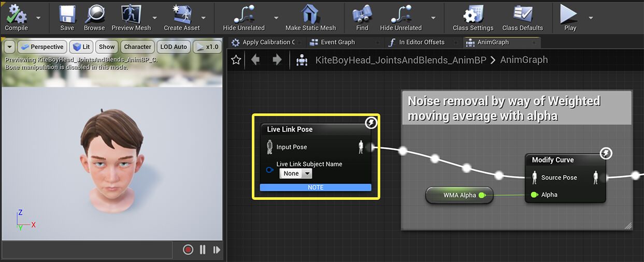This screenshot has height=262, width=644.
Task: Expand the Compile options arrow
Action: [x=39, y=17]
